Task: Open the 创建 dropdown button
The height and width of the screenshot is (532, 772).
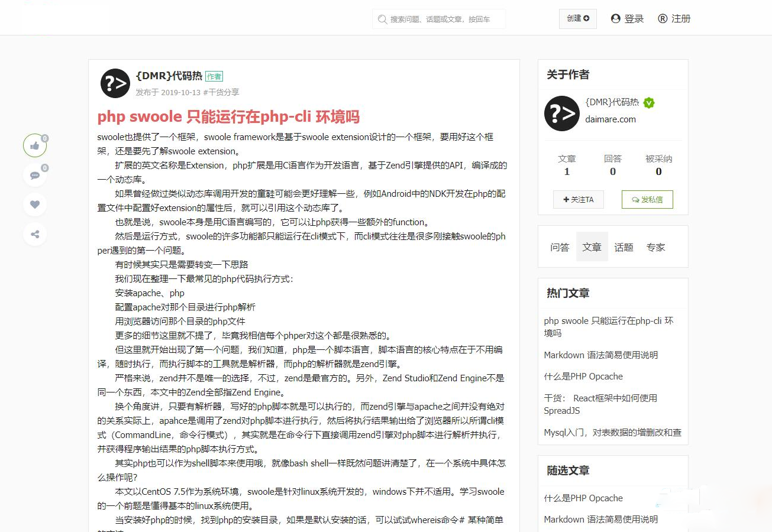Action: [x=578, y=18]
